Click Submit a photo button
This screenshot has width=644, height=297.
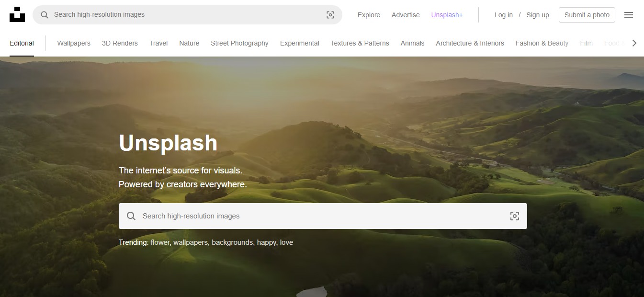(x=587, y=15)
